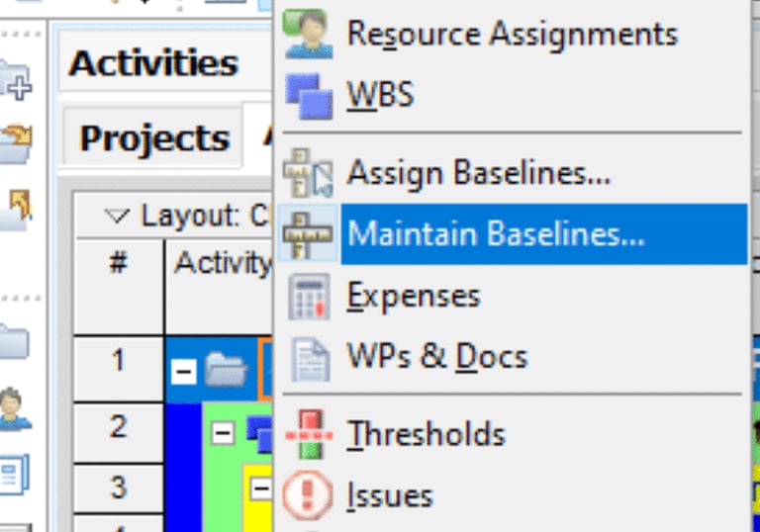Screen dimensions: 760x532
Task: Click the Maintain Baselines ruler icon
Action: tap(308, 235)
